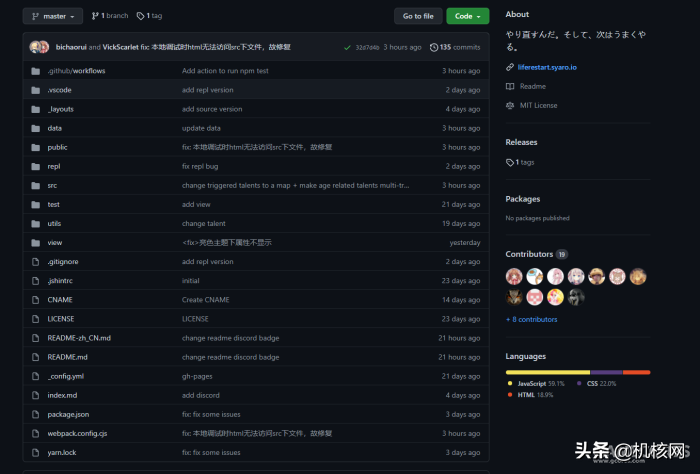
Task: Click the test folder icon
Action: (x=36, y=205)
